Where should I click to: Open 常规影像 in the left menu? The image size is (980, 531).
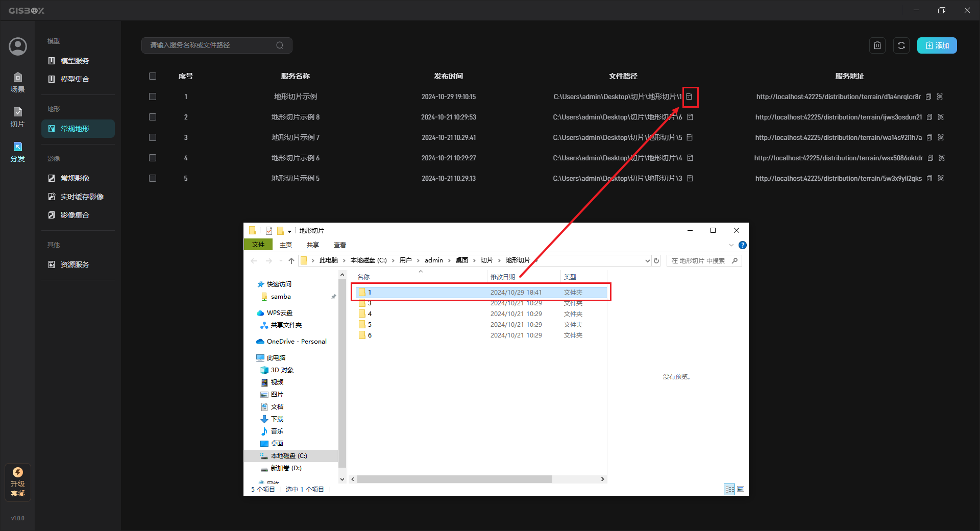pyautogui.click(x=78, y=178)
